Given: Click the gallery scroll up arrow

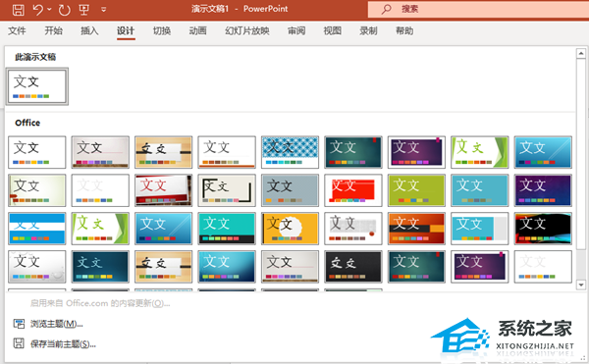Looking at the screenshot, I should click(x=581, y=53).
